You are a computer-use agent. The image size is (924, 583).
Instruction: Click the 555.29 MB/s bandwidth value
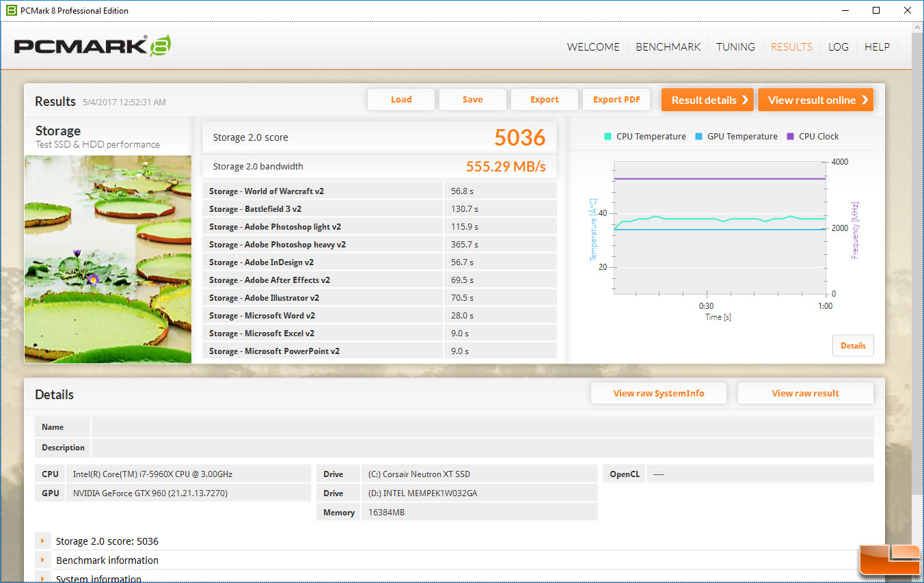[x=506, y=167]
